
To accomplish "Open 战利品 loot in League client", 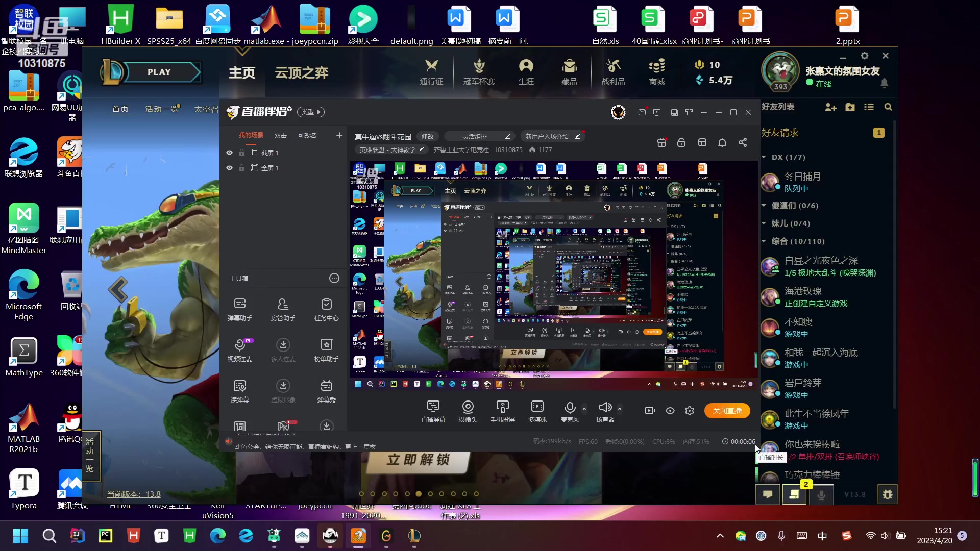I will (613, 72).
